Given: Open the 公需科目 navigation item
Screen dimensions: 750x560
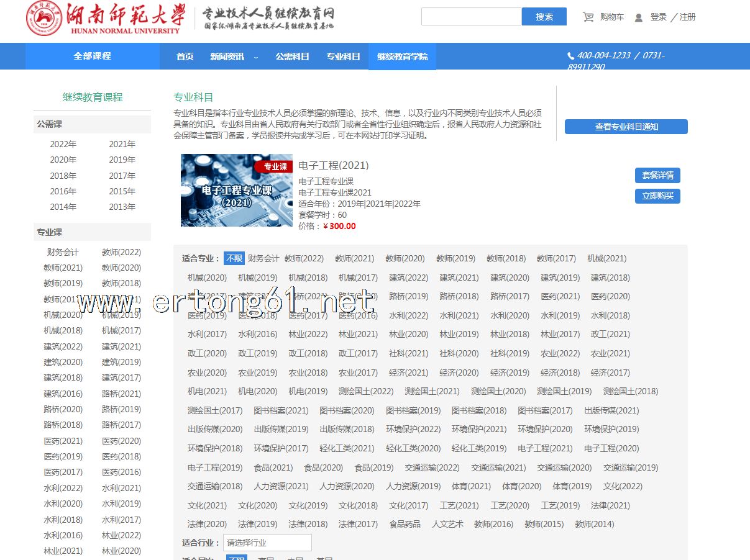Looking at the screenshot, I should click(x=292, y=56).
